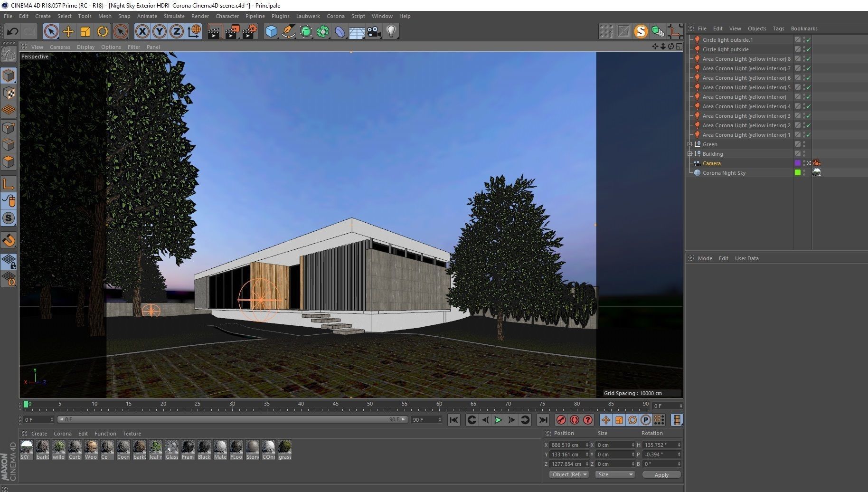Open the Corona menu in the menu bar
Image resolution: width=868 pixels, height=492 pixels.
(x=335, y=16)
